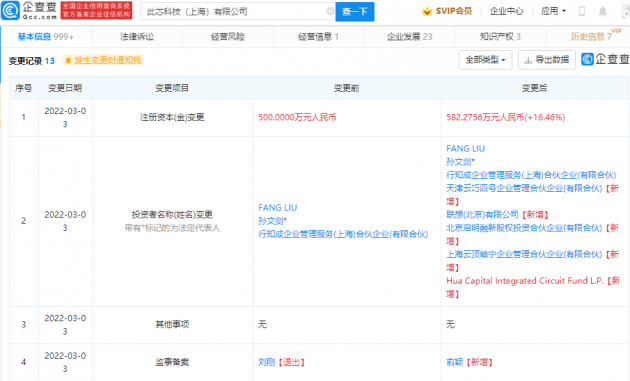The width and height of the screenshot is (630, 381).
Task: Open the notification bell
Action: [603, 11]
